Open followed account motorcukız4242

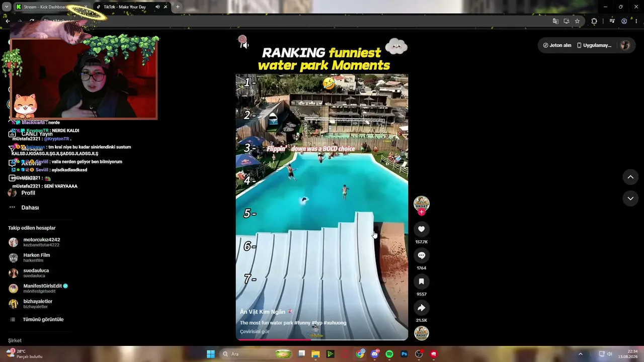[x=35, y=242]
